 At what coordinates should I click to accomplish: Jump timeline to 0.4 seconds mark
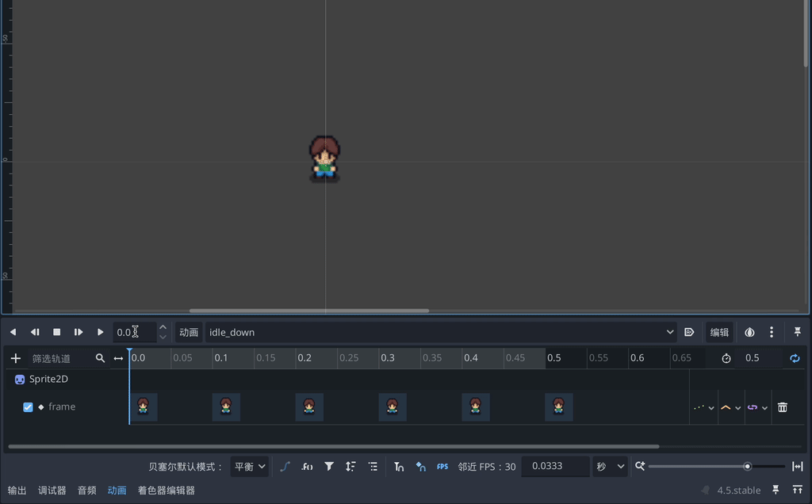click(x=471, y=358)
